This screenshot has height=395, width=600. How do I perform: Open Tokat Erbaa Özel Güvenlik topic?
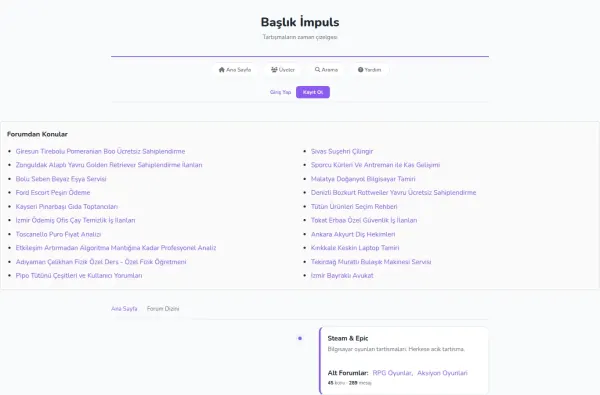pyautogui.click(x=364, y=220)
